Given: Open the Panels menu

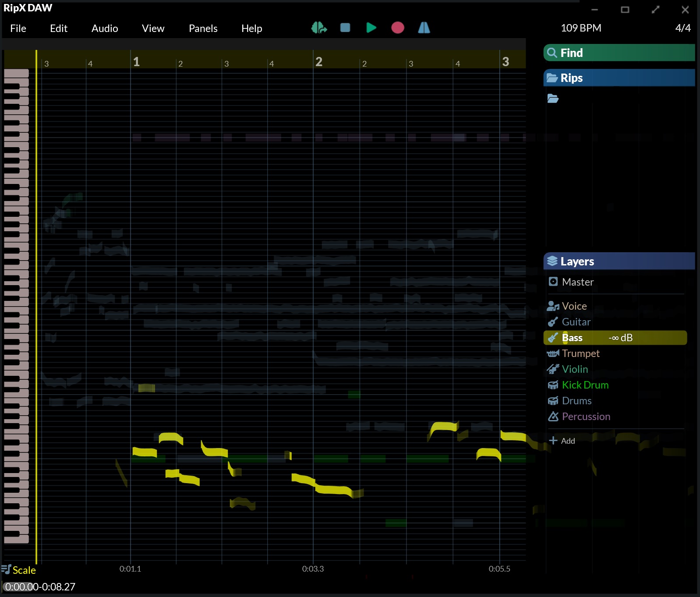Looking at the screenshot, I should [x=203, y=28].
